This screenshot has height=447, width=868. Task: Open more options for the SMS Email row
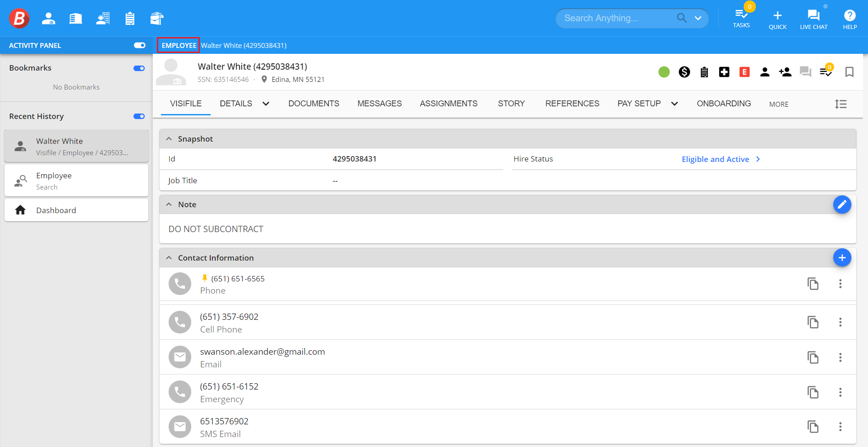(840, 427)
